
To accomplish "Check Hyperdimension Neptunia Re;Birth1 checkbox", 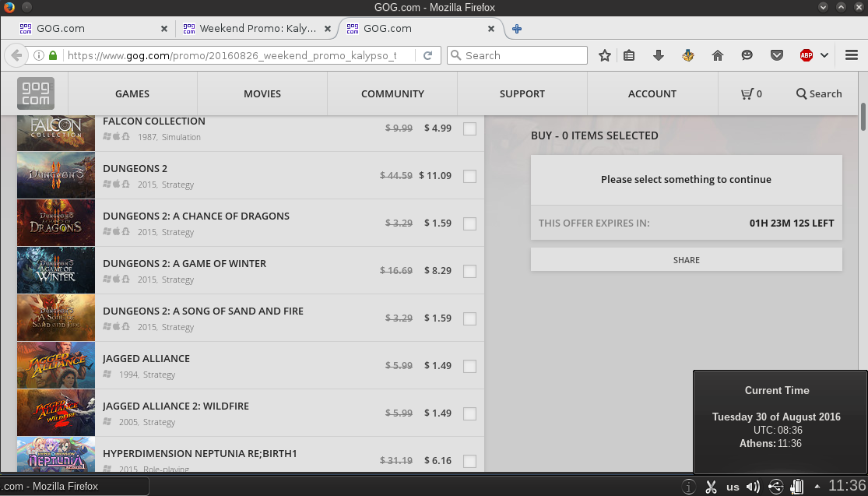I will pyautogui.click(x=469, y=461).
